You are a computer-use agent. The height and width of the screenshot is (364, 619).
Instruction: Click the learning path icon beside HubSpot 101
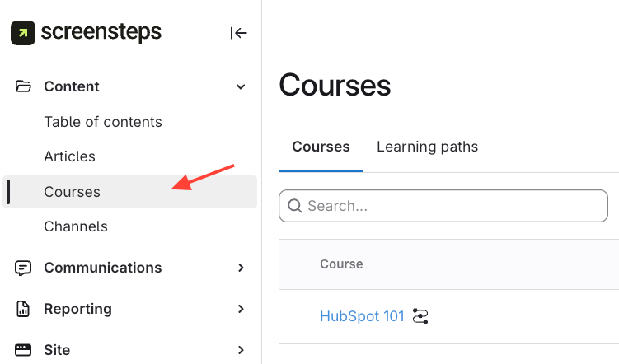point(421,316)
